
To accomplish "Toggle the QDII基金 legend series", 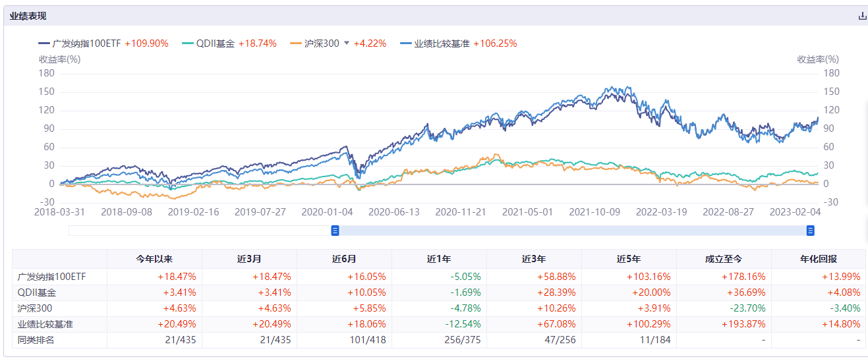I will point(215,43).
